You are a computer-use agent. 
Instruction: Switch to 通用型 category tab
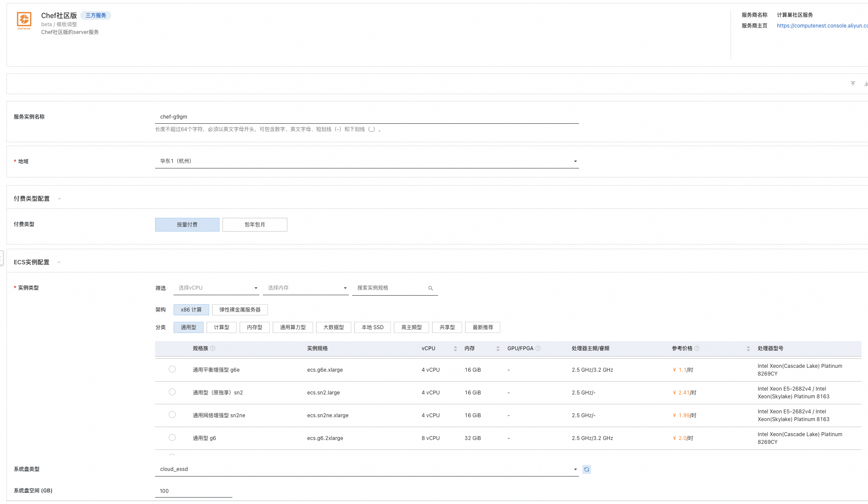189,327
